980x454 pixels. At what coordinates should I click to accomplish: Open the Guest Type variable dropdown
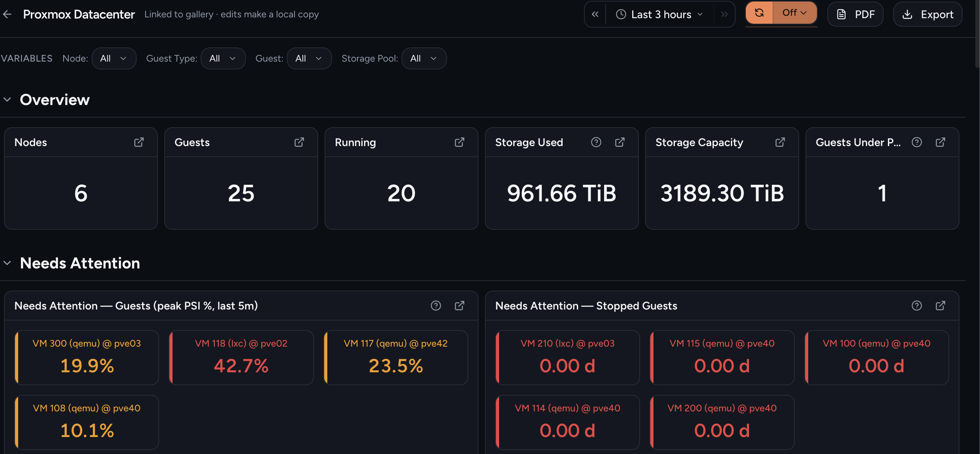(223, 58)
